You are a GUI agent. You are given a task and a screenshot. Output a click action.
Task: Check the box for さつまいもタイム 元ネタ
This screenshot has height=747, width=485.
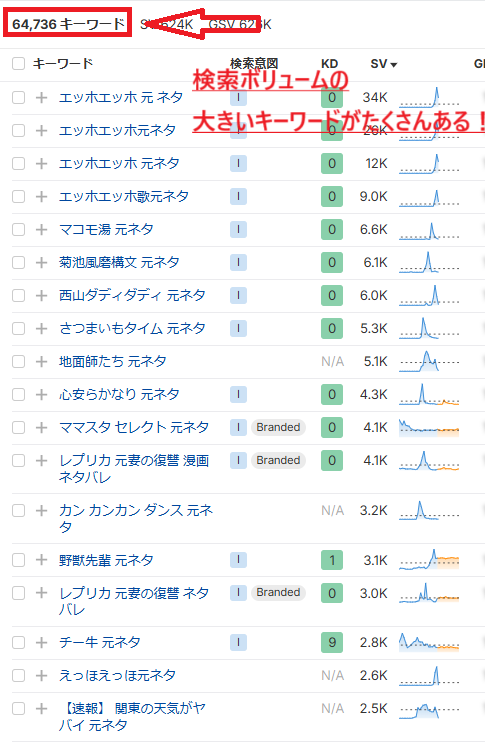pyautogui.click(x=19, y=329)
